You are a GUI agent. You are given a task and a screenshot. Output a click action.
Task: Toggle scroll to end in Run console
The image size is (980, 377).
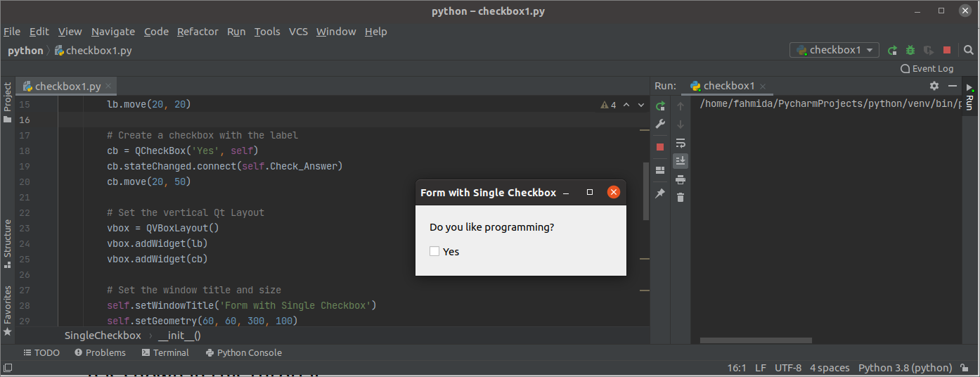coord(680,161)
